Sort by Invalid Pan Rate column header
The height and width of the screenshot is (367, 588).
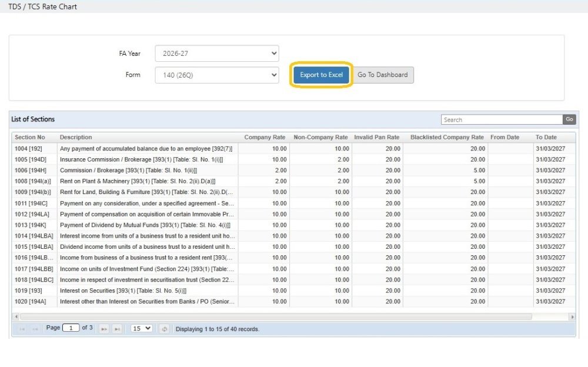point(376,138)
